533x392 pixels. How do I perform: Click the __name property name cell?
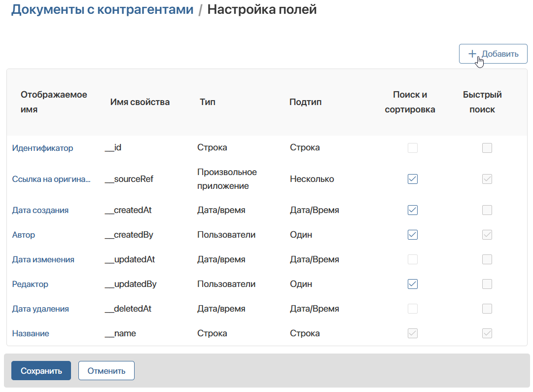120,333
